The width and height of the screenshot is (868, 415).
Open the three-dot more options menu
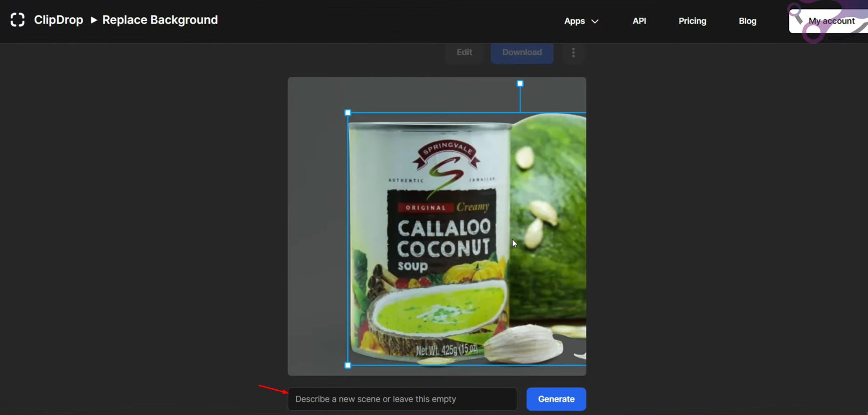tap(573, 53)
